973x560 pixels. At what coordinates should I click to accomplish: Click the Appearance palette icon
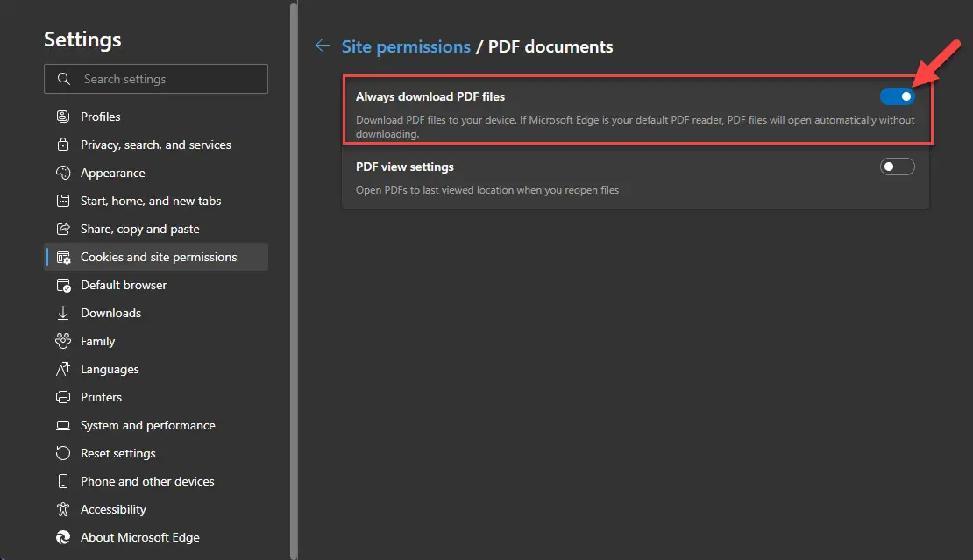pyautogui.click(x=62, y=173)
